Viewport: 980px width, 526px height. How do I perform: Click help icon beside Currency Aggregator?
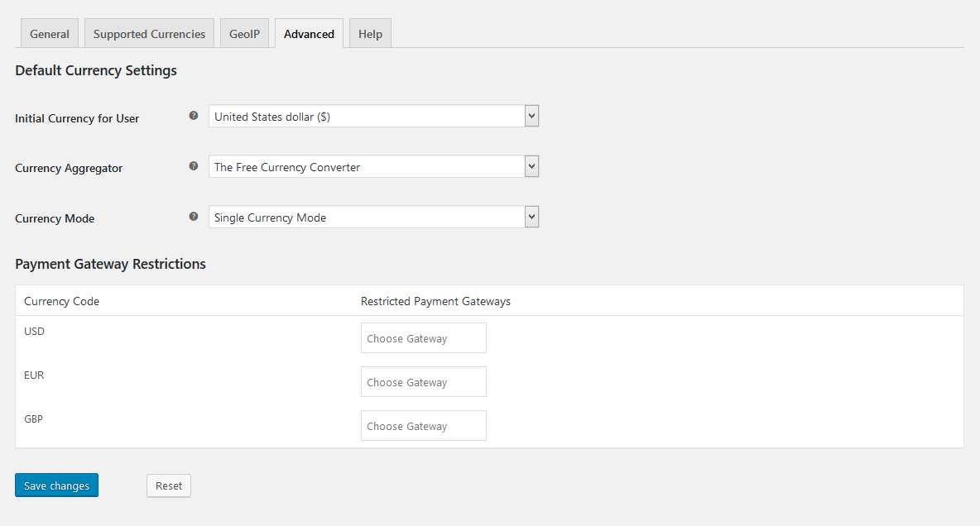194,166
